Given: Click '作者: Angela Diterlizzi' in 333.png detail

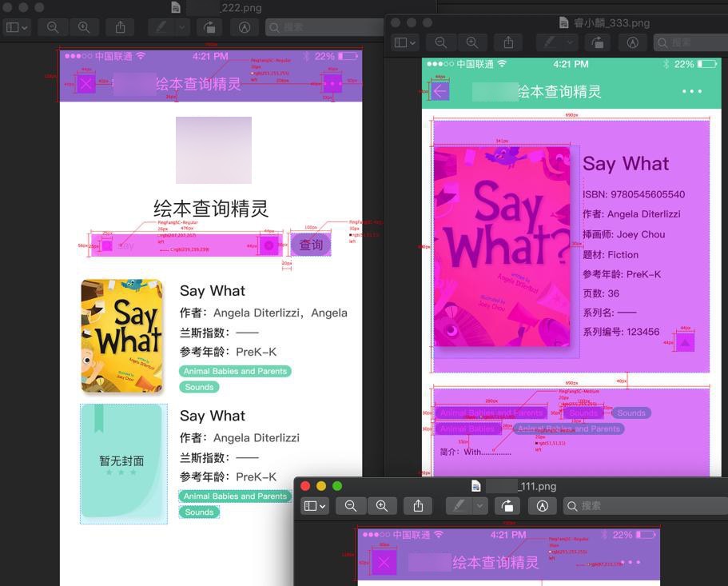Looking at the screenshot, I should [x=631, y=214].
